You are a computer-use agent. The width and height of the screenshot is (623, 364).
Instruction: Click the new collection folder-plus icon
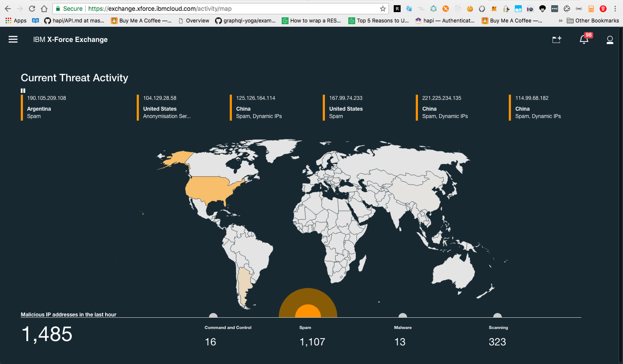click(557, 40)
